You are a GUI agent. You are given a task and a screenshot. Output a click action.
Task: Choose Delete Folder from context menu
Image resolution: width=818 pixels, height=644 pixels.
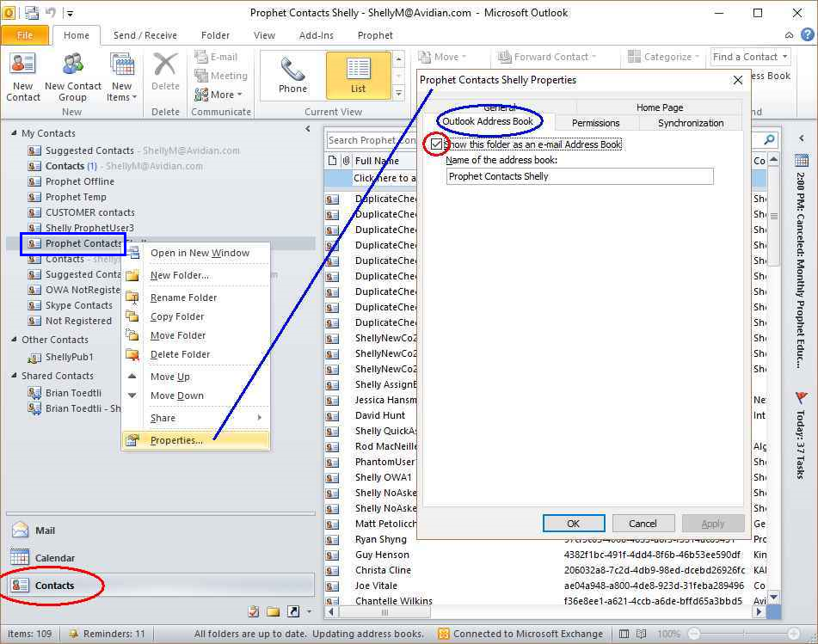pyautogui.click(x=196, y=354)
